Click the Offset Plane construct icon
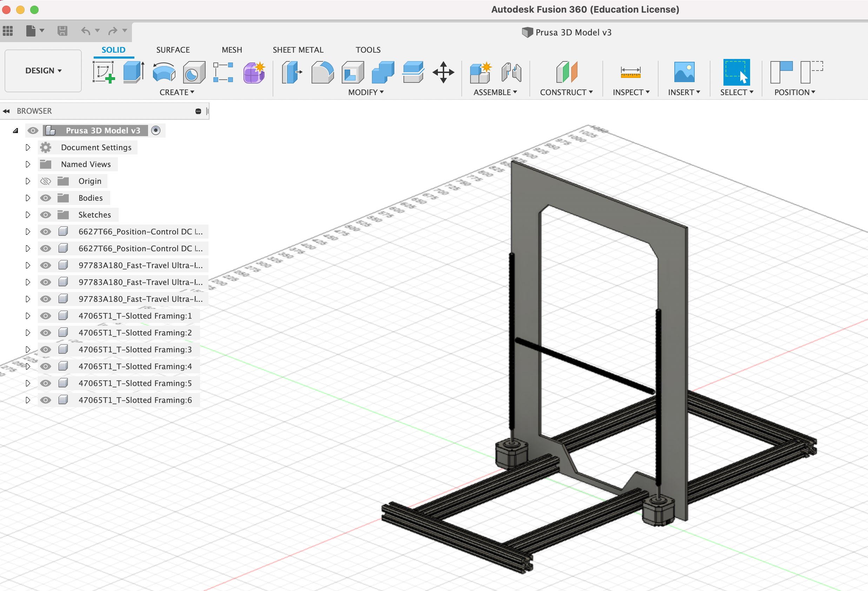The image size is (868, 591). click(x=567, y=72)
